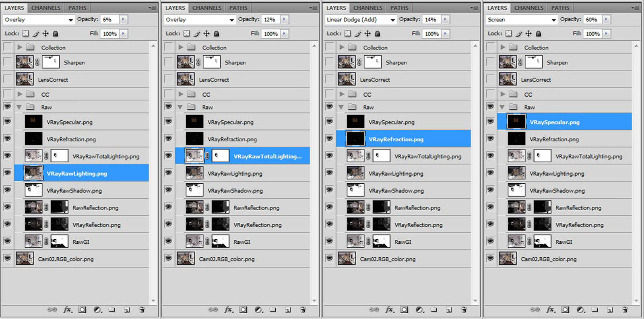
Task: Click fill 100% field in first panel
Action: click(109, 34)
